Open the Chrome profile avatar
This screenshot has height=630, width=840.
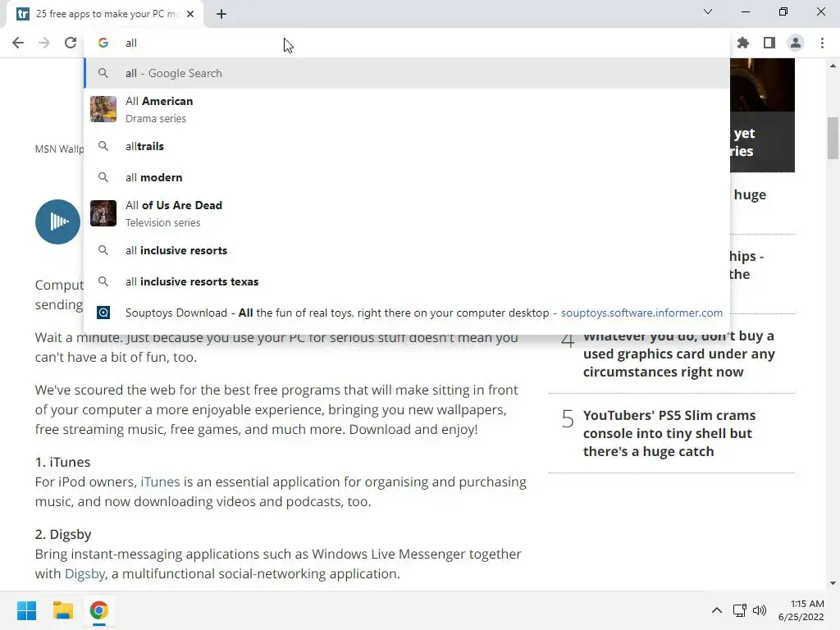tap(796, 43)
